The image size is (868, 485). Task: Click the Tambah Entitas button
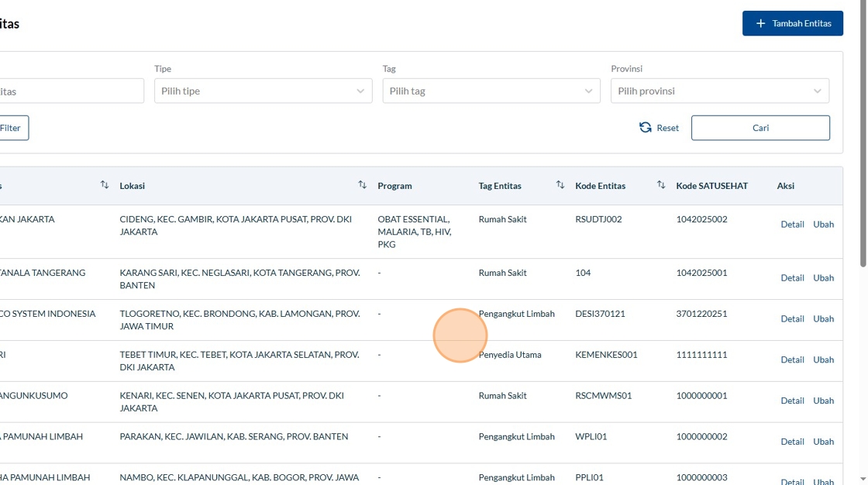(792, 23)
